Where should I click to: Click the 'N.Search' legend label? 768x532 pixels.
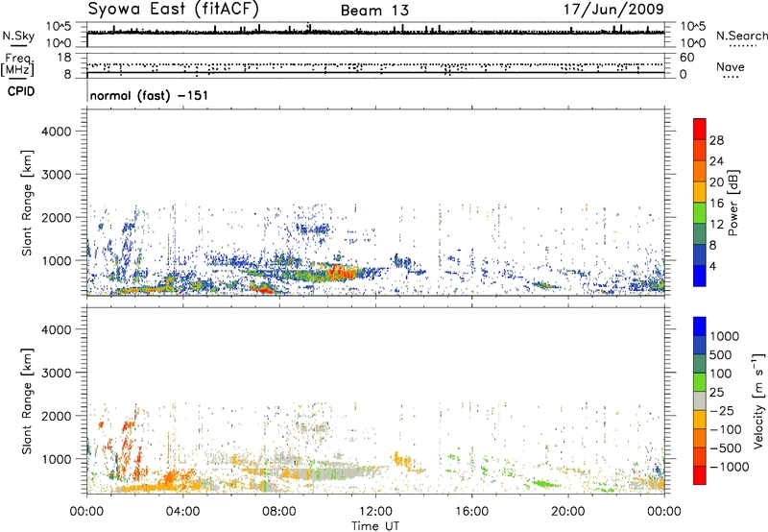point(741,36)
